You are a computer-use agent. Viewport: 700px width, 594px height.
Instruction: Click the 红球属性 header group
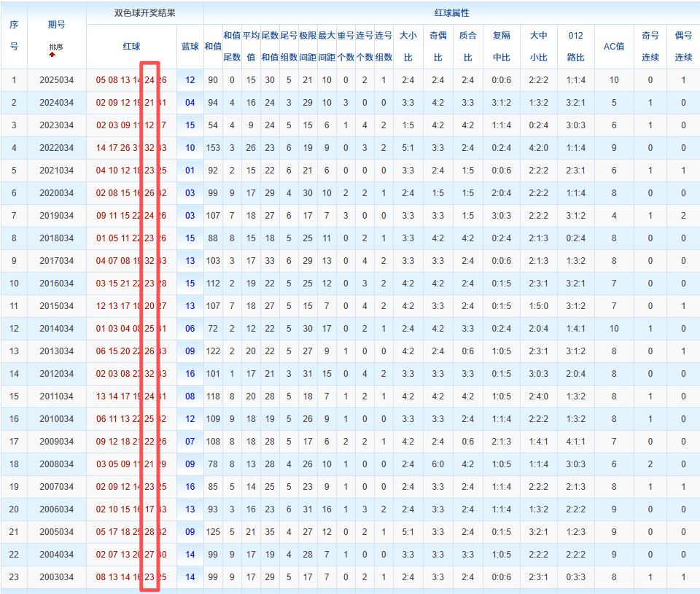coord(451,13)
